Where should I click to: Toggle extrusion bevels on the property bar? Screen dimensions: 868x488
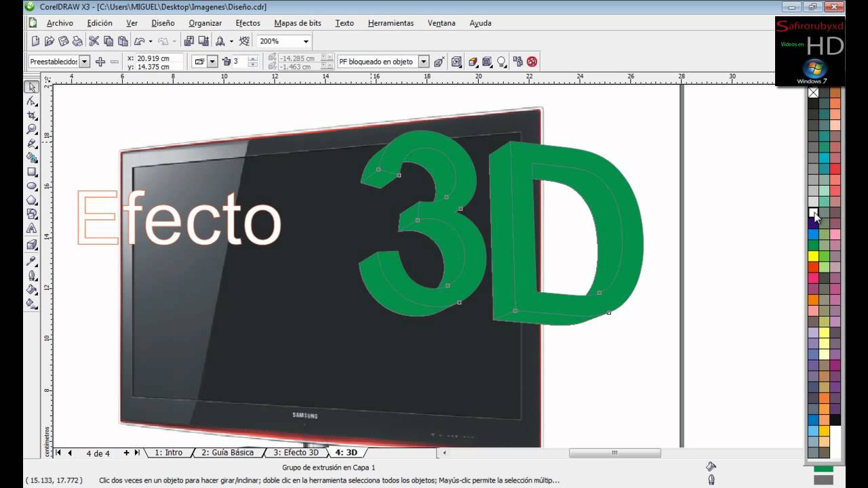[x=486, y=61]
